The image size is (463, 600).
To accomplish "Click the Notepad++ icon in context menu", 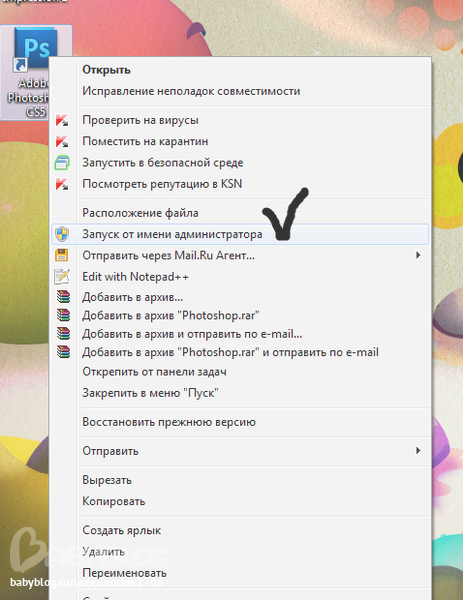I will (62, 276).
